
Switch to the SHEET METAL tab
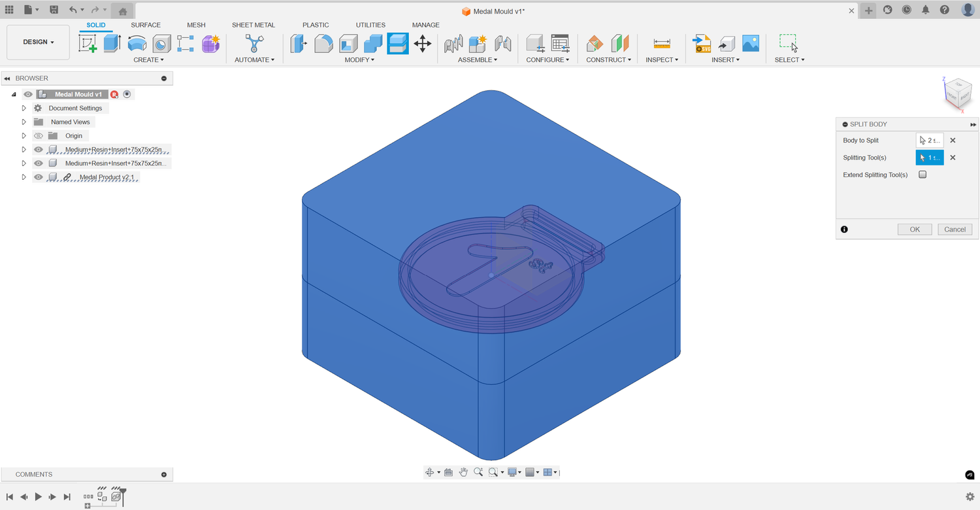pyautogui.click(x=253, y=25)
